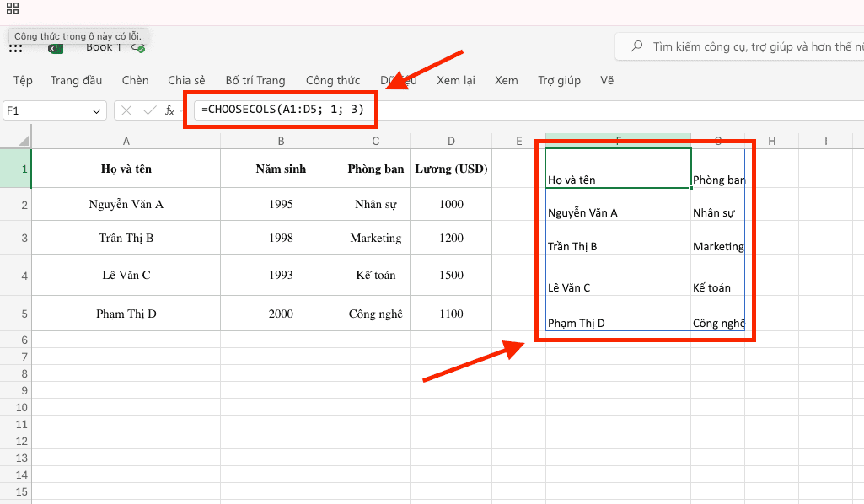Click the search box Tìm kiếm công cụ
864x504 pixels.
click(x=739, y=46)
